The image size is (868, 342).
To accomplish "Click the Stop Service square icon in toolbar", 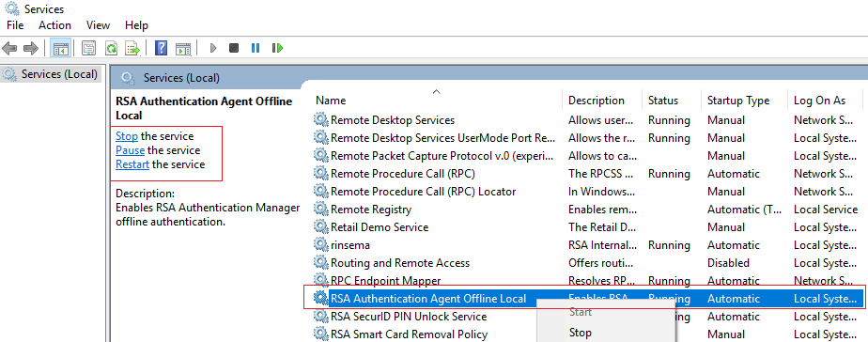I will point(234,49).
